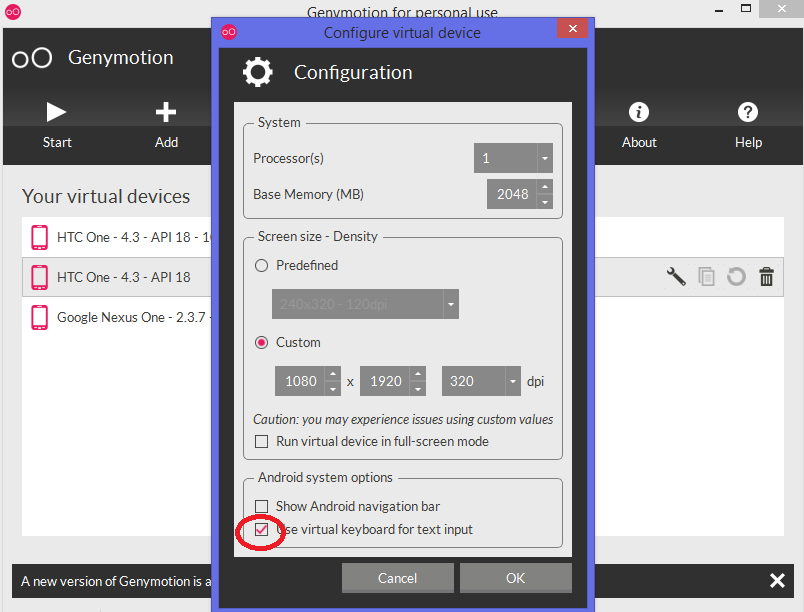Close the Configure virtual device dialog

pyautogui.click(x=573, y=29)
